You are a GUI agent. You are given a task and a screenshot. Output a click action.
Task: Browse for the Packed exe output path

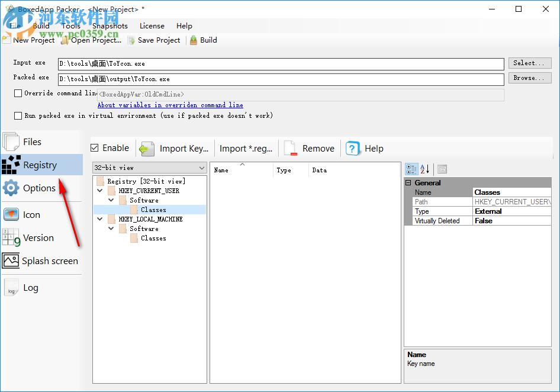[529, 77]
